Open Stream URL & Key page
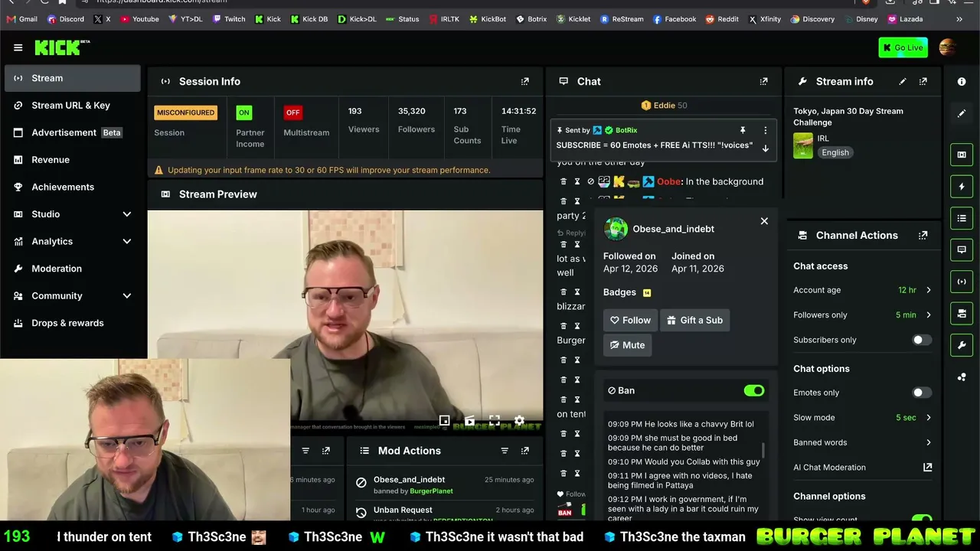980x551 pixels. (73, 105)
